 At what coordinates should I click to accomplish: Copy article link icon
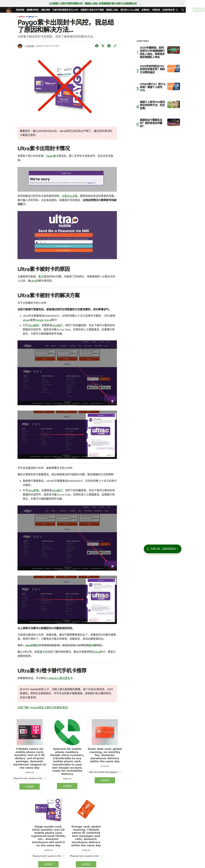tap(115, 46)
